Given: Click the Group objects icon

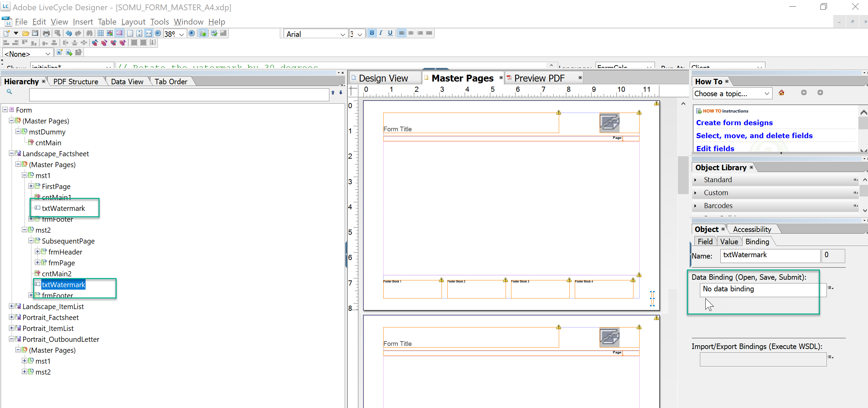Looking at the screenshot, I should [134, 43].
